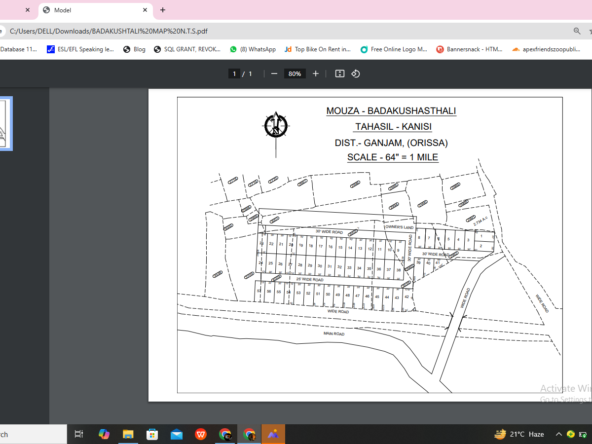Close the first browser tab
The image size is (592, 444).
tap(28, 10)
